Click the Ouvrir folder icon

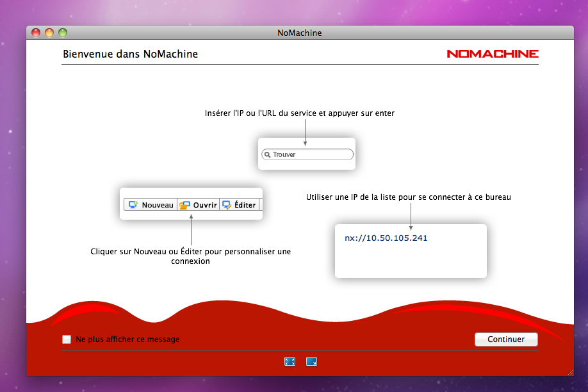tap(184, 205)
